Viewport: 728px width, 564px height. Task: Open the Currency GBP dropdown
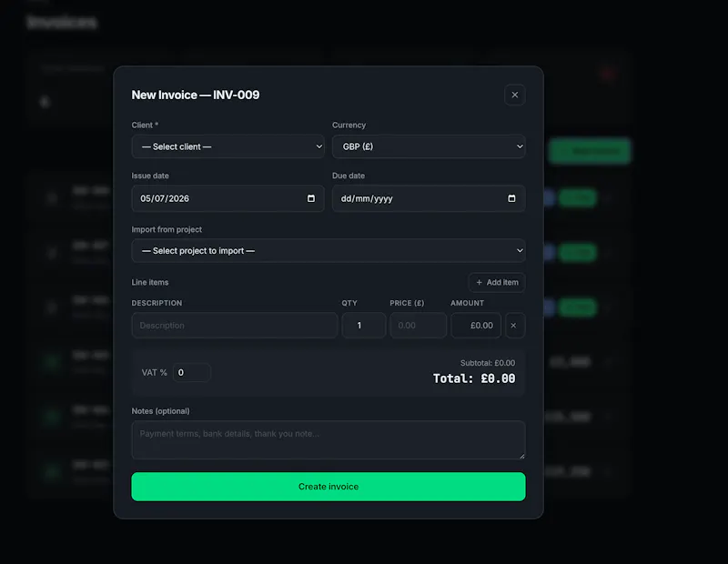coord(429,146)
